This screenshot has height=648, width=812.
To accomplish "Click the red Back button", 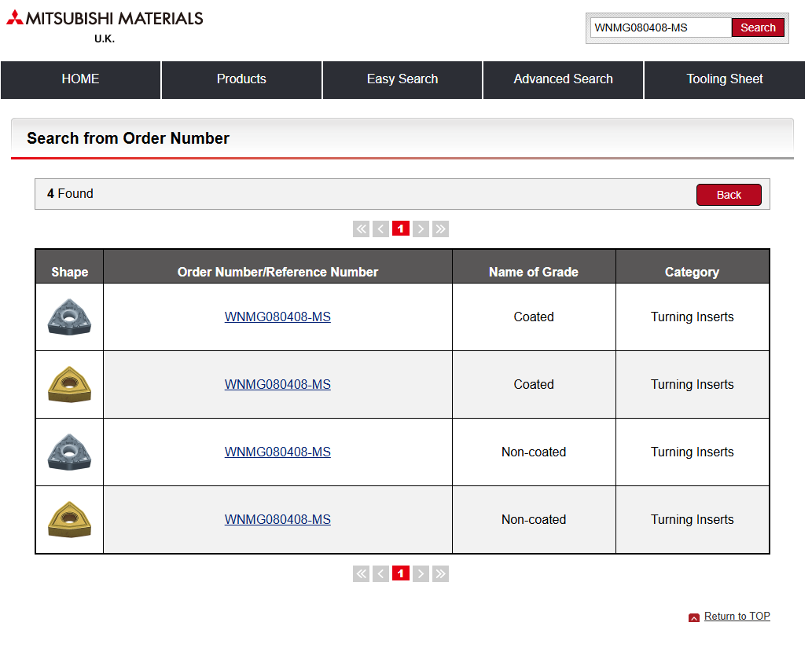I will click(729, 195).
